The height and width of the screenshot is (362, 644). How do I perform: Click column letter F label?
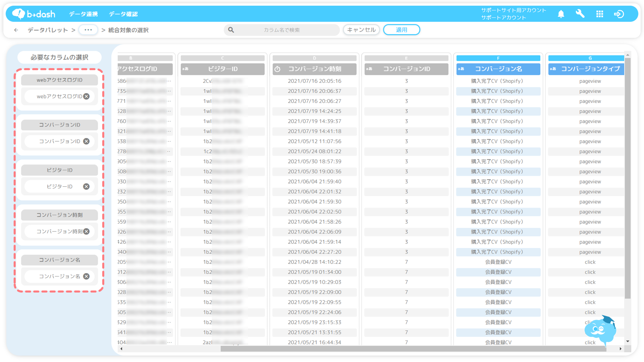[498, 58]
